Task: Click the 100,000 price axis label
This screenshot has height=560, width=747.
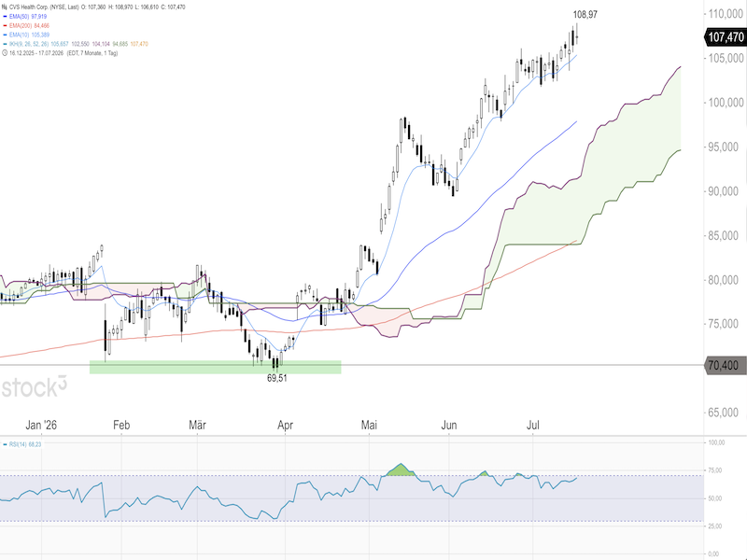Action: (726, 103)
